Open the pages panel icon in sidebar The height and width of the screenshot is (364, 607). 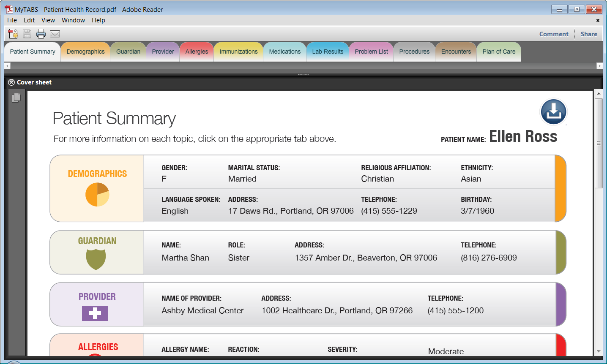point(16,98)
